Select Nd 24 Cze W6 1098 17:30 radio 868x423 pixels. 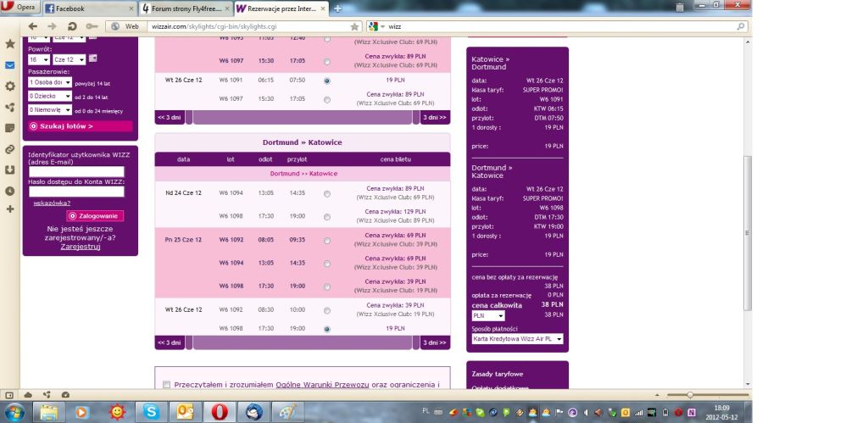(x=327, y=217)
